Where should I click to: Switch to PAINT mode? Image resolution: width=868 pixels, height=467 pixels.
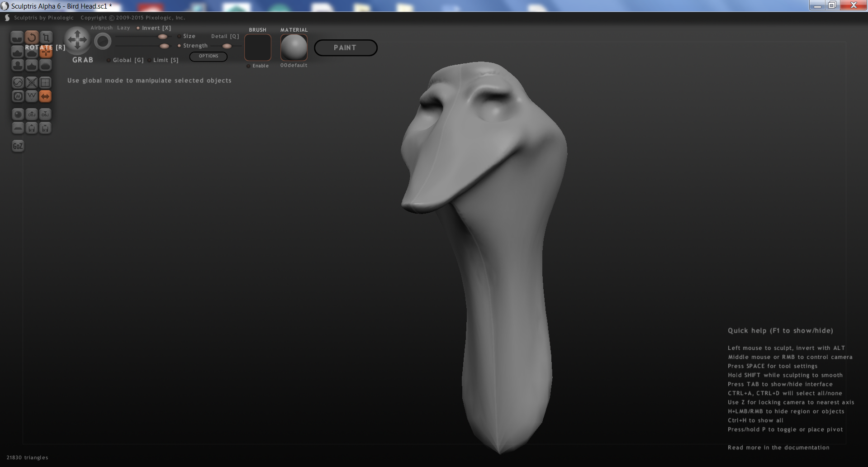click(x=346, y=48)
